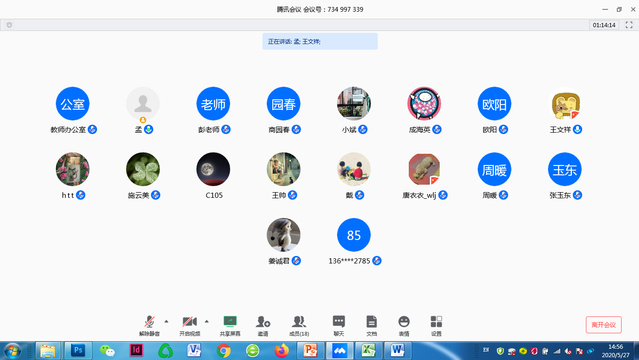Screen dimensions: 639x360
Task: Click muted mic icon next to 周暖
Action: [x=503, y=195]
